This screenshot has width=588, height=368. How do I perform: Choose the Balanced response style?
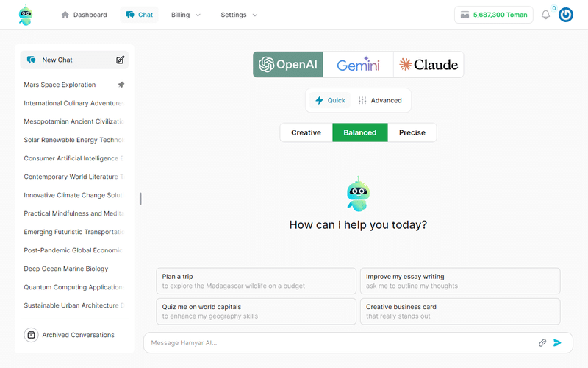click(x=360, y=132)
